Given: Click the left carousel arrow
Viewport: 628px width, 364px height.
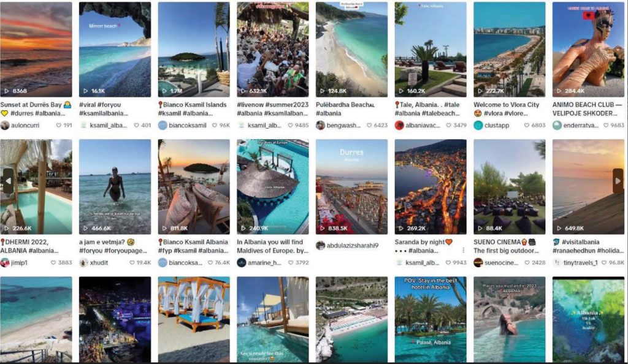Looking at the screenshot, I should (x=8, y=181).
